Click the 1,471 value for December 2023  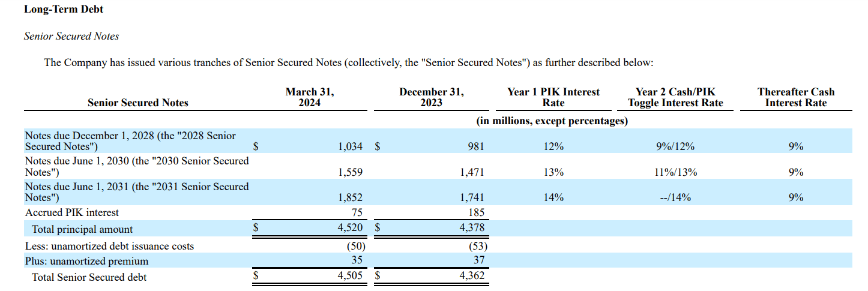pyautogui.click(x=471, y=172)
